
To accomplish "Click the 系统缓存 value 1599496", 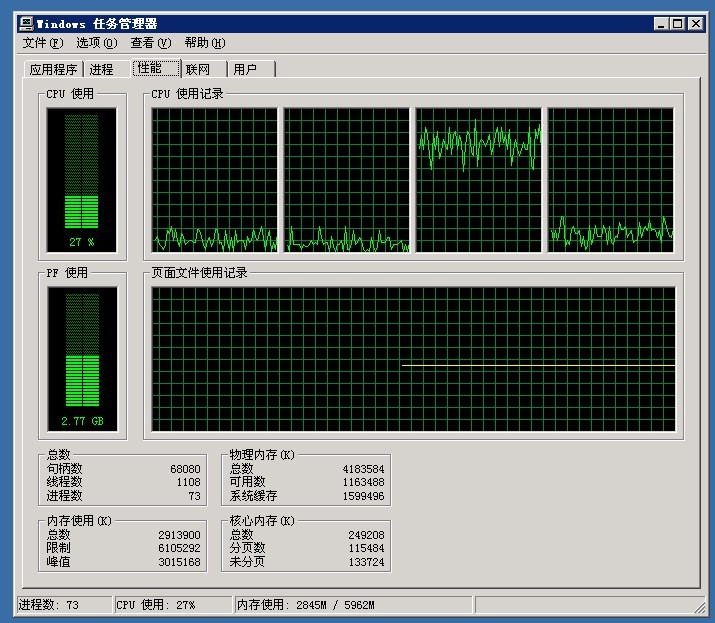I will pyautogui.click(x=363, y=496).
